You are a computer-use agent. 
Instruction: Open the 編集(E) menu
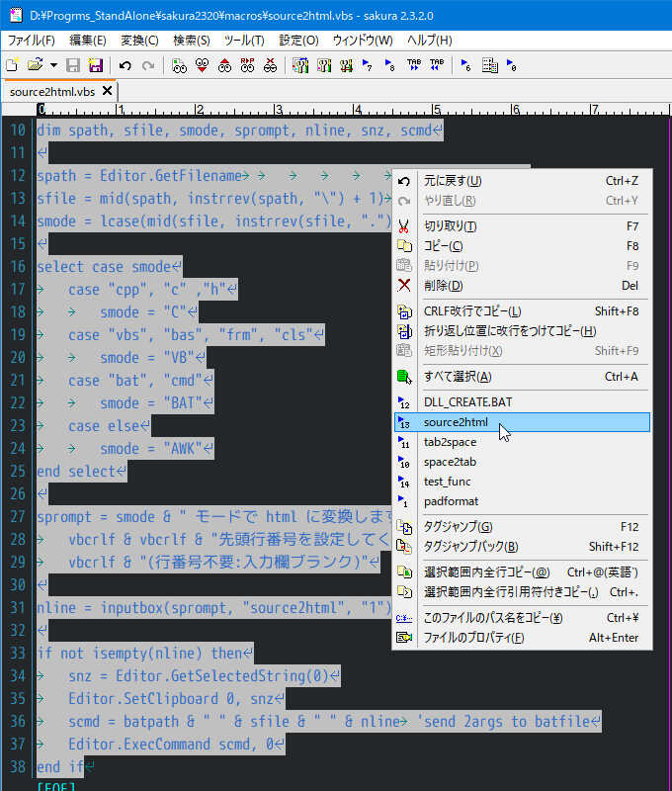coord(88,40)
